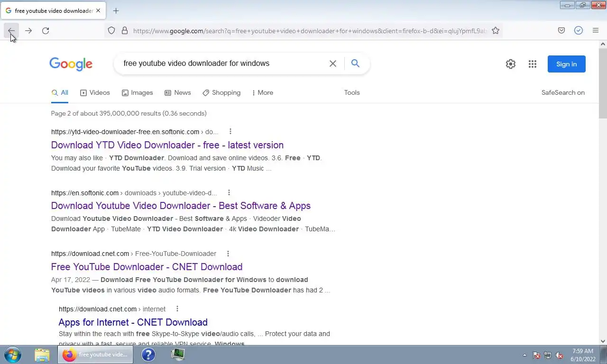Open the Windows Start menu
607x364 pixels.
(x=12, y=355)
